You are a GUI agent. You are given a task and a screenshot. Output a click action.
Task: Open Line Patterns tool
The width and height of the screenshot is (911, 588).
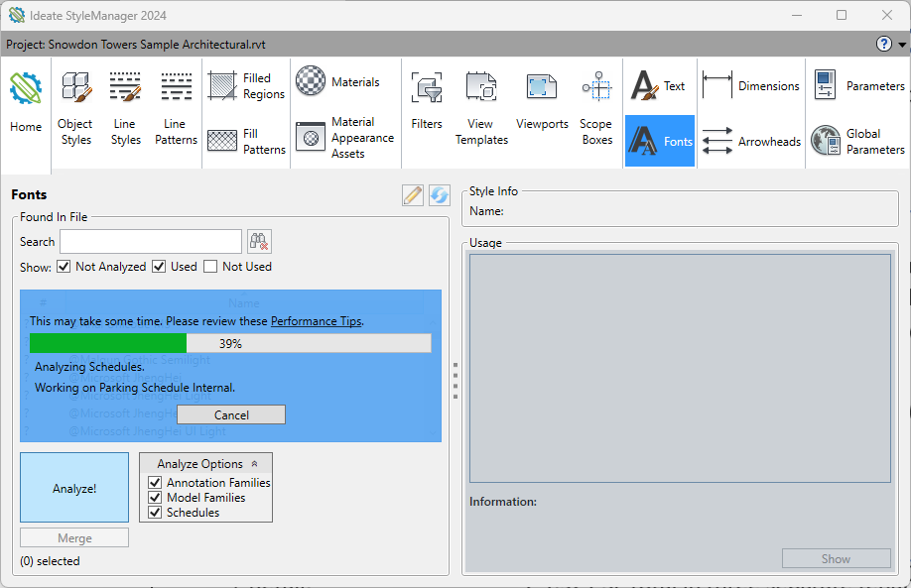(176, 108)
